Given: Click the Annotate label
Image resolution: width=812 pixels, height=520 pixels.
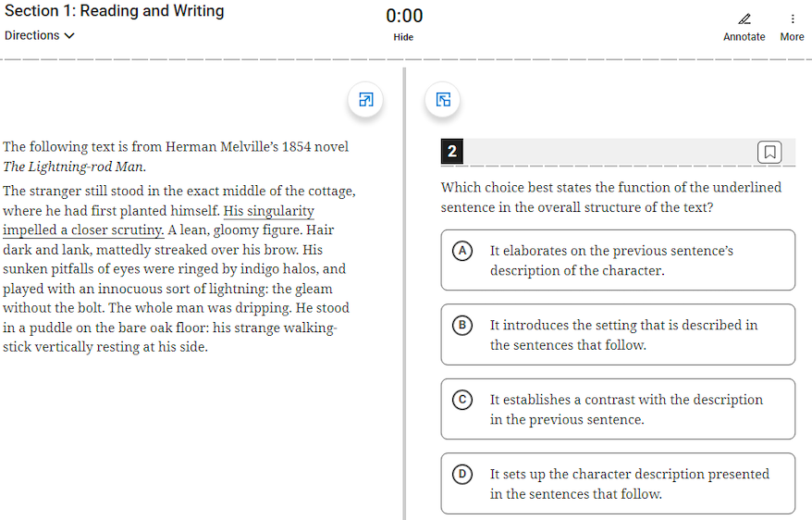Looking at the screenshot, I should [744, 37].
